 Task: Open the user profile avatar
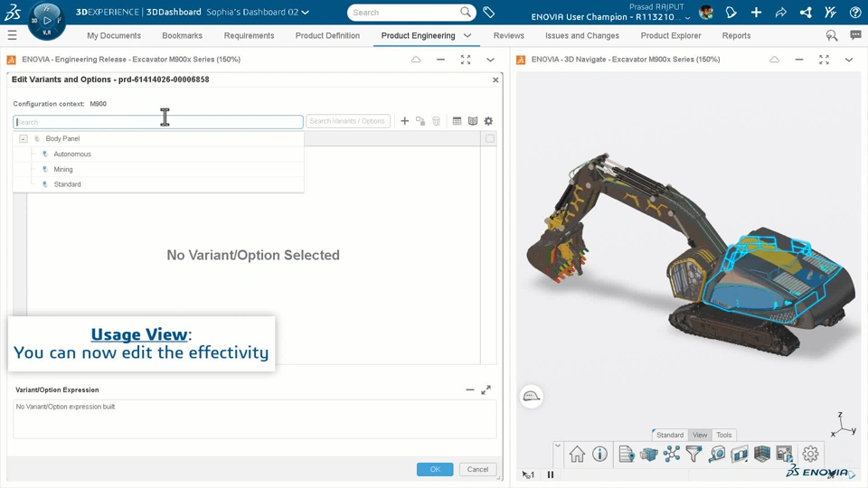pyautogui.click(x=706, y=12)
